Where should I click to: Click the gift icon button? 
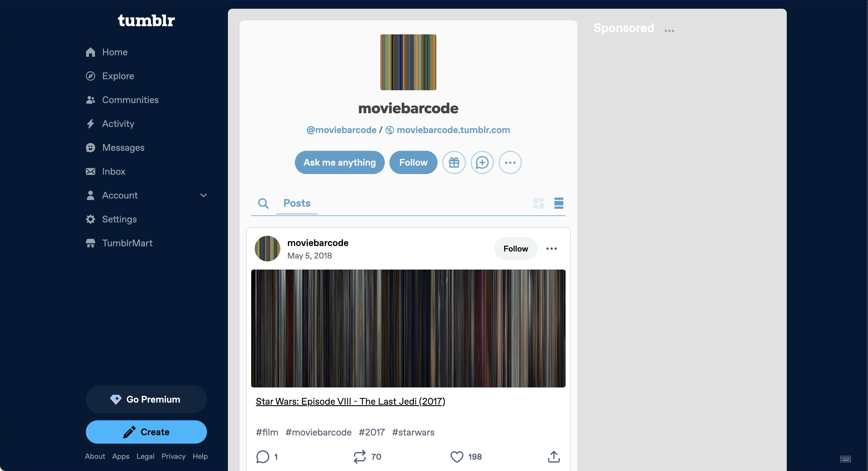(454, 162)
